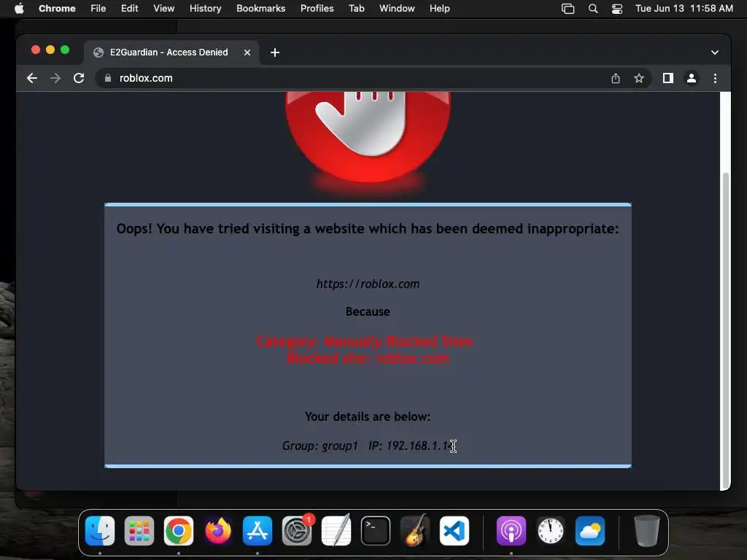Open Chrome side panel
747x560 pixels.
point(668,78)
